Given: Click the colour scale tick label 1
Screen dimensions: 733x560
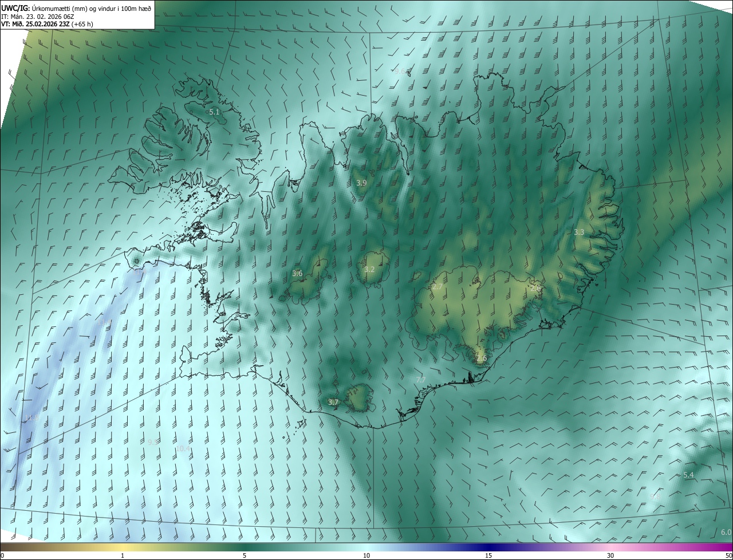Looking at the screenshot, I should pyautogui.click(x=123, y=555).
